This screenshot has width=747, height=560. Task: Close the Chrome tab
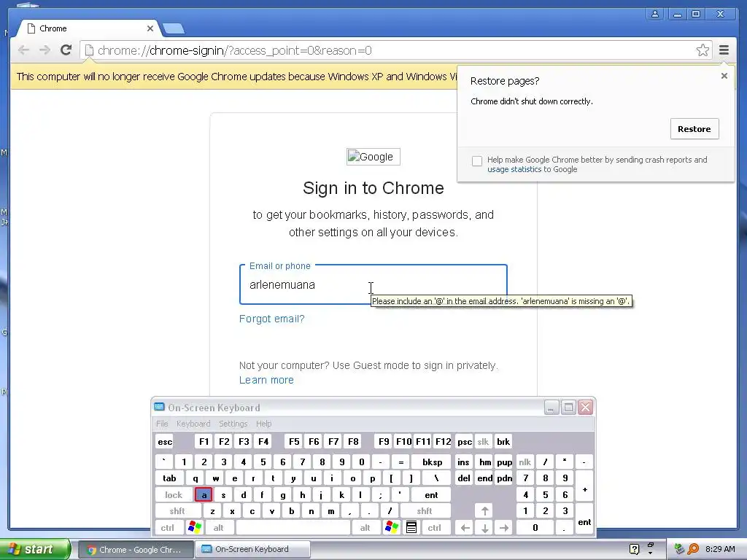click(150, 28)
